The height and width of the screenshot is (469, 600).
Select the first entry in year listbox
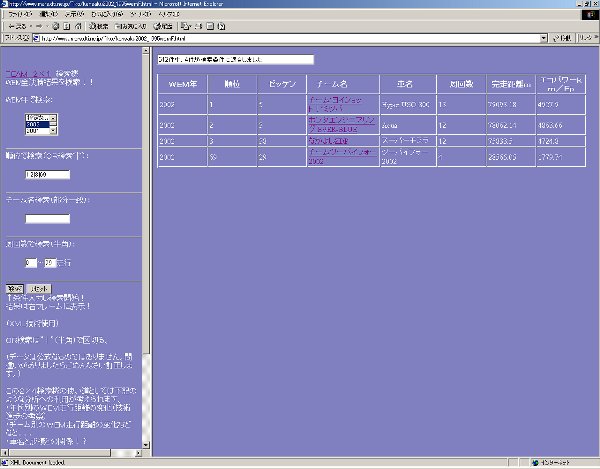pos(37,118)
